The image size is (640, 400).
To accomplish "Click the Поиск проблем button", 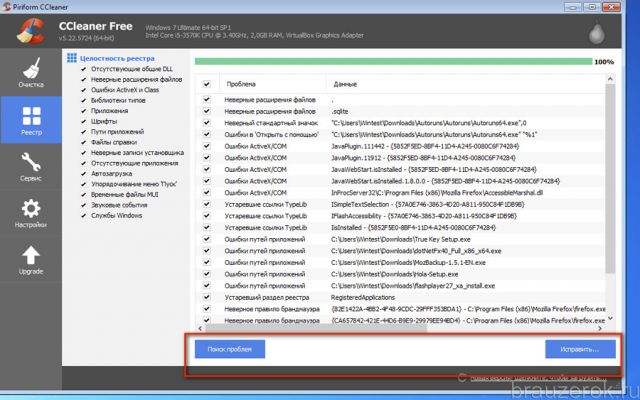I will click(x=230, y=349).
